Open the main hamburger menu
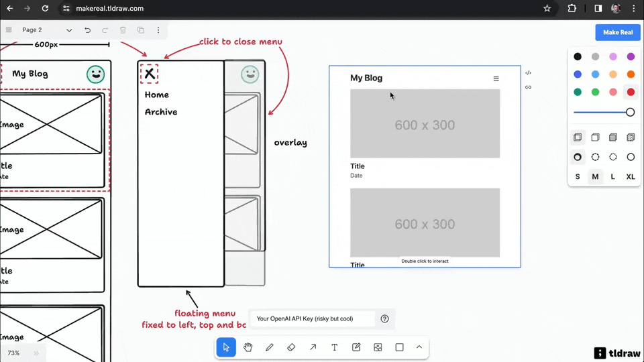 9,30
